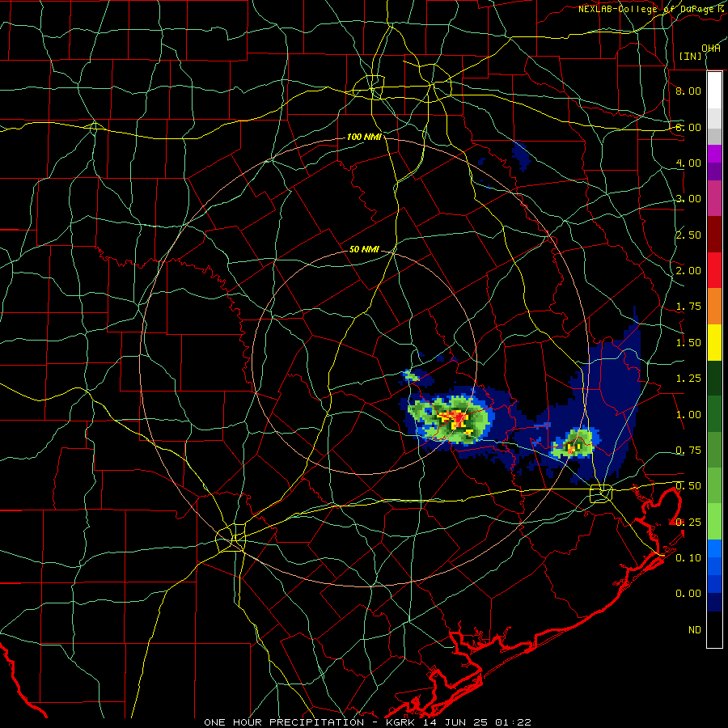Click the red core of the central storm cell
Screen dimensions: 728x728
[x=459, y=419]
